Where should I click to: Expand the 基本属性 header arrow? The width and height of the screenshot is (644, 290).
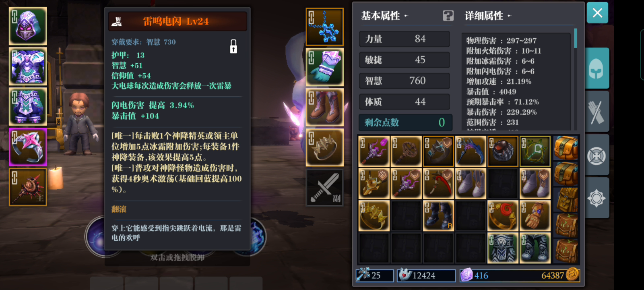[x=406, y=16]
